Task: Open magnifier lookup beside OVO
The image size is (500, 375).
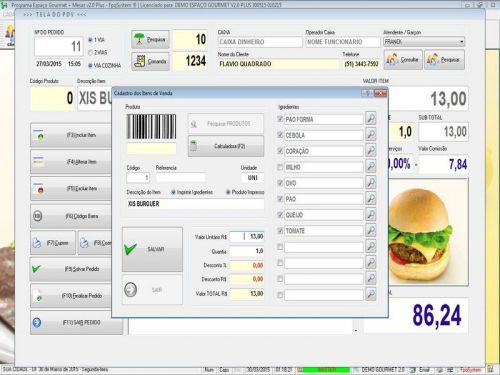Action: 371,182
